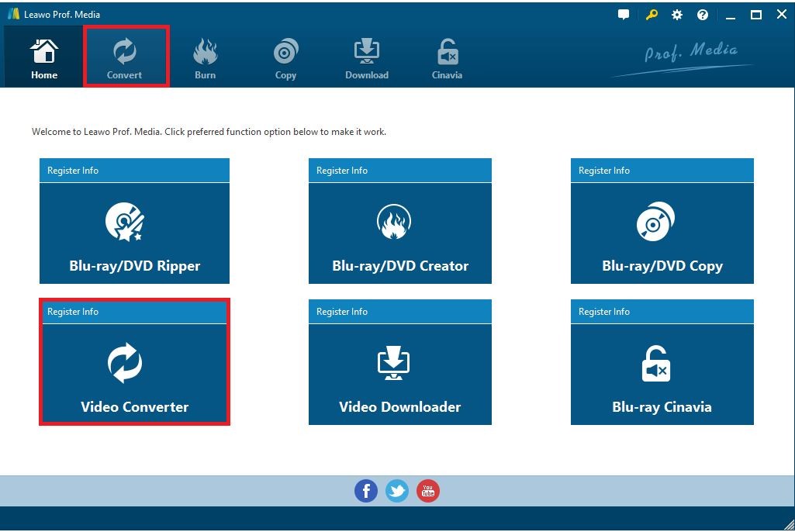Open the Twitter link icon
The height and width of the screenshot is (532, 795).
coord(397,491)
